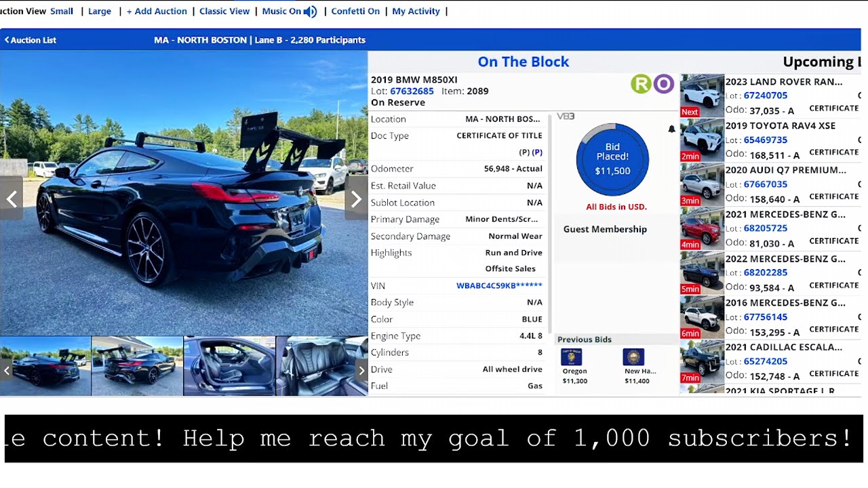
Task: Select the 2020 Audi Q7 thumbnail
Action: (x=702, y=184)
